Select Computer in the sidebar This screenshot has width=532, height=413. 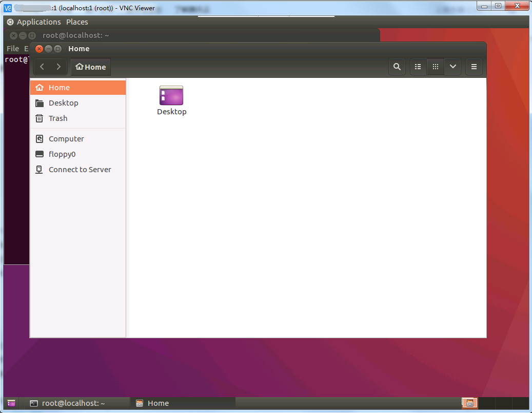click(66, 139)
